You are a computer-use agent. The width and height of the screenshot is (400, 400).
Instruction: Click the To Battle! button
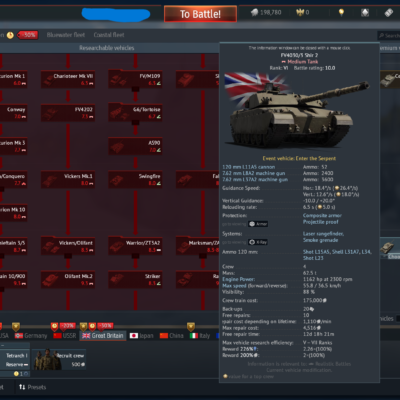200,14
